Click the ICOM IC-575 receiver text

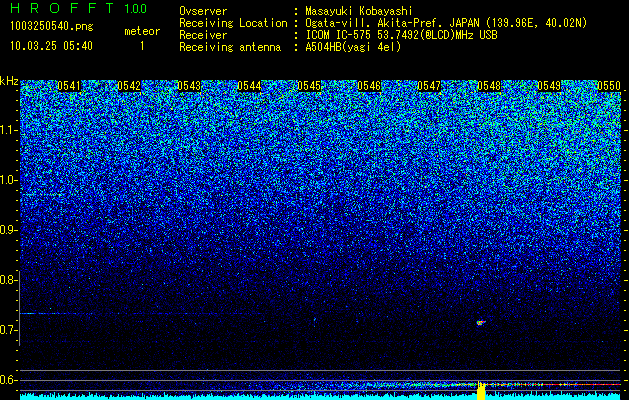(401, 35)
